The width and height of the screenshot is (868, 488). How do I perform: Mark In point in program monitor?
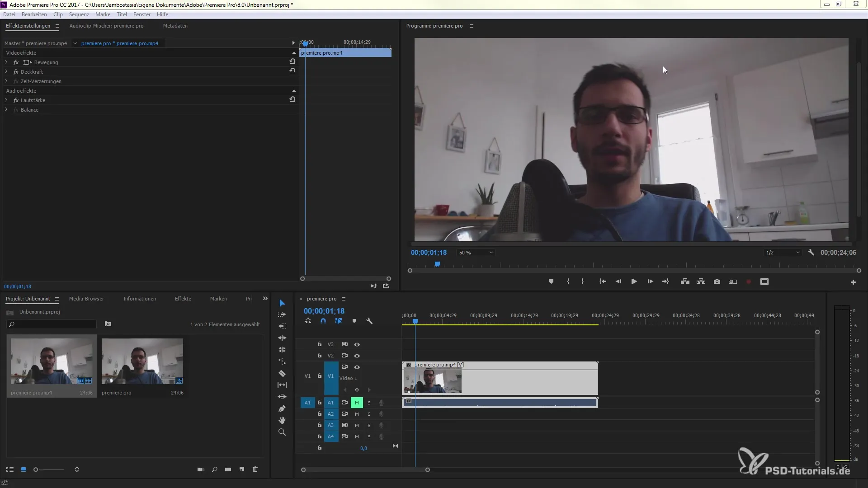(x=568, y=282)
